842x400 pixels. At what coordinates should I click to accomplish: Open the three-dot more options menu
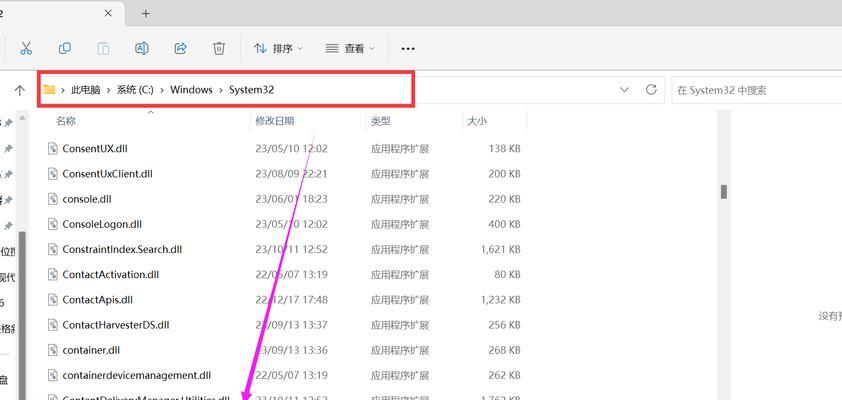coord(408,48)
